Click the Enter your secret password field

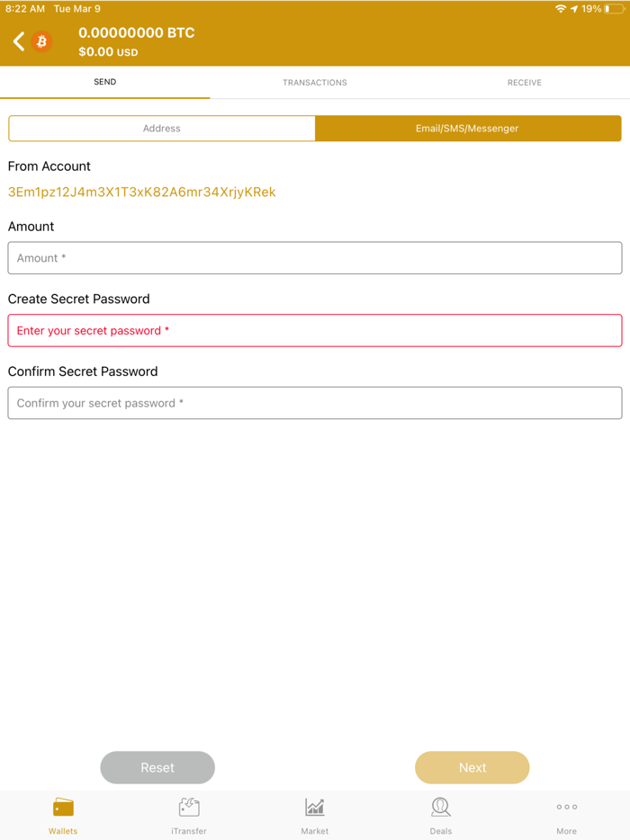314,330
